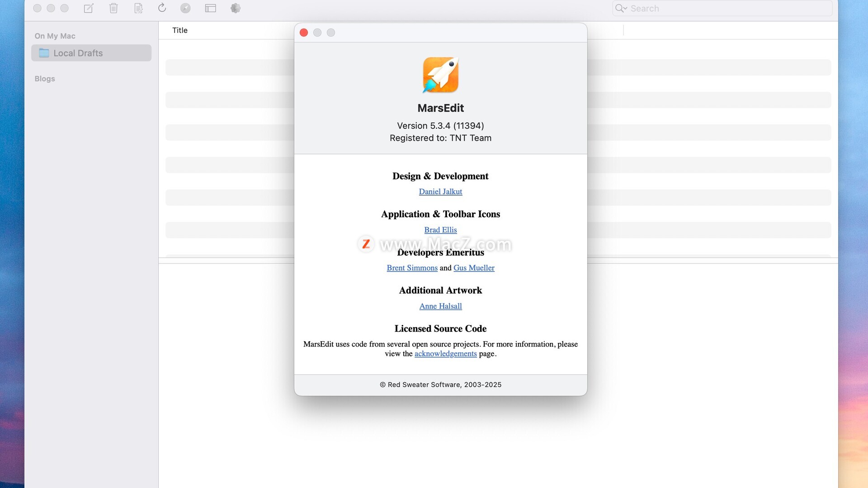Click the Local Drafts folder icon
The height and width of the screenshot is (488, 868).
(44, 53)
